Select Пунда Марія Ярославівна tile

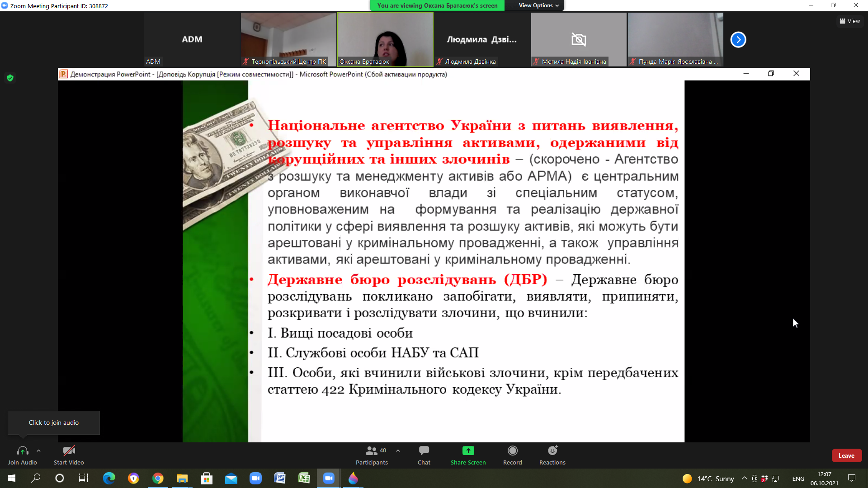675,39
